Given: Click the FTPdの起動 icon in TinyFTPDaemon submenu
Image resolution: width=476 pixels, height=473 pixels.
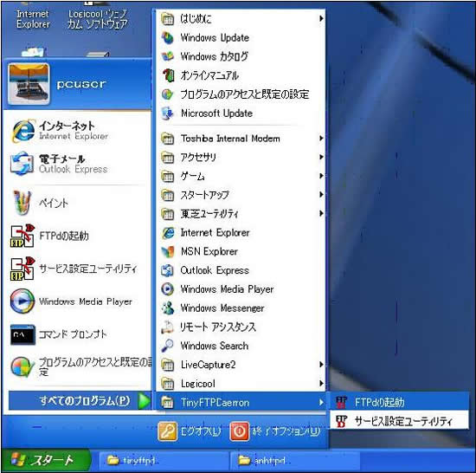Looking at the screenshot, I should pos(341,402).
